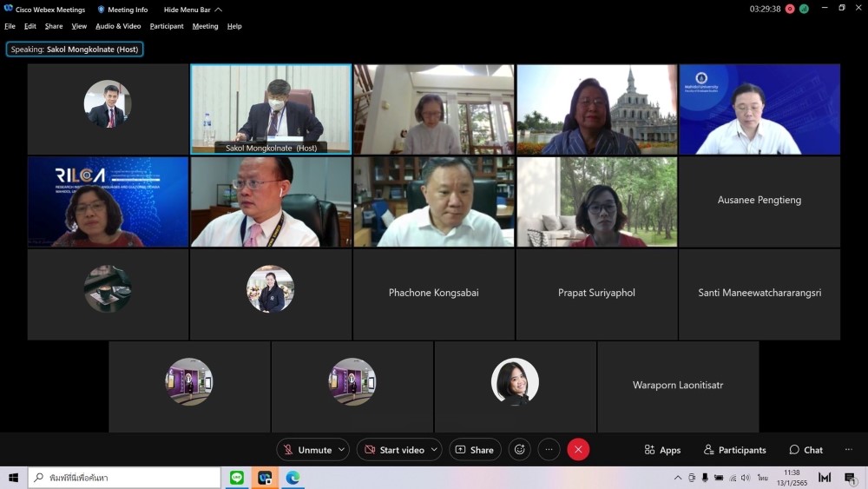This screenshot has height=489, width=868.
Task: Click the Windows taskbar search box
Action: [x=126, y=478]
